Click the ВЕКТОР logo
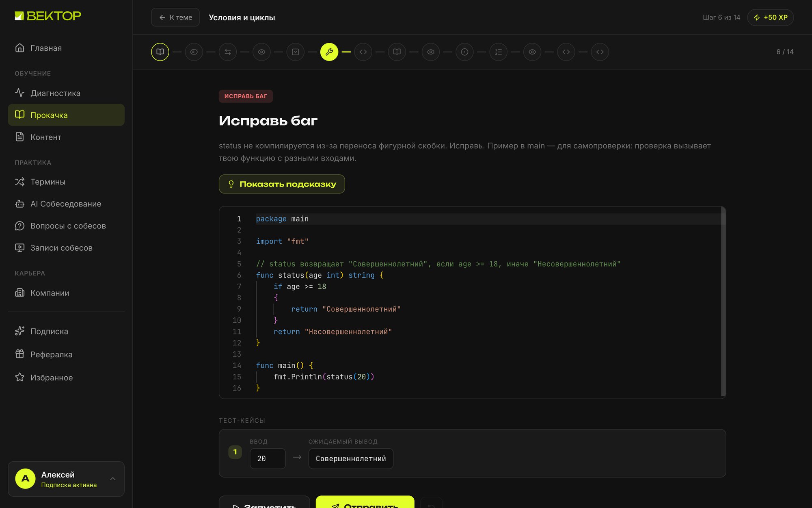Image resolution: width=812 pixels, height=508 pixels. [x=48, y=16]
